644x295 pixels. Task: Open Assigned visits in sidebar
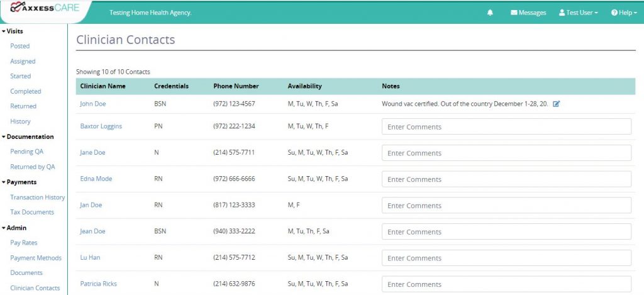[23, 61]
